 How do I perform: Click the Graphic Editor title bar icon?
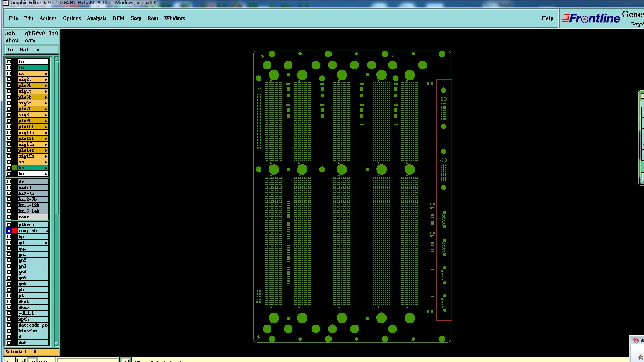click(x=6, y=3)
